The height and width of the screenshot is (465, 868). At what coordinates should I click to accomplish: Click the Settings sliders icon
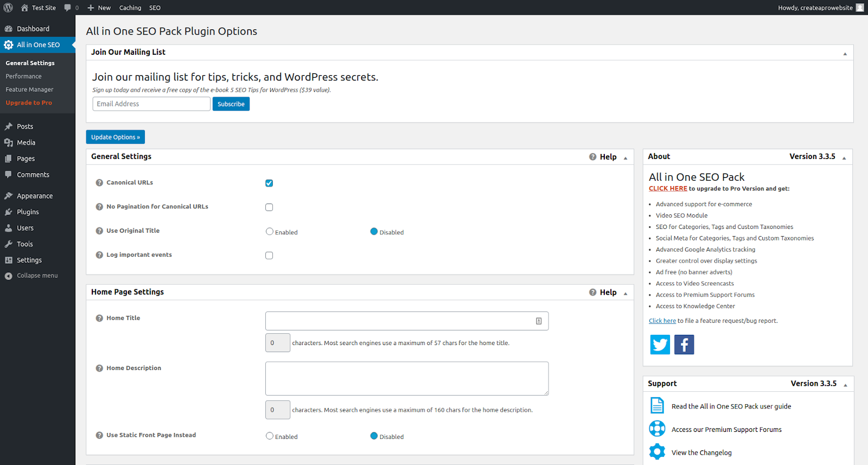(x=9, y=260)
